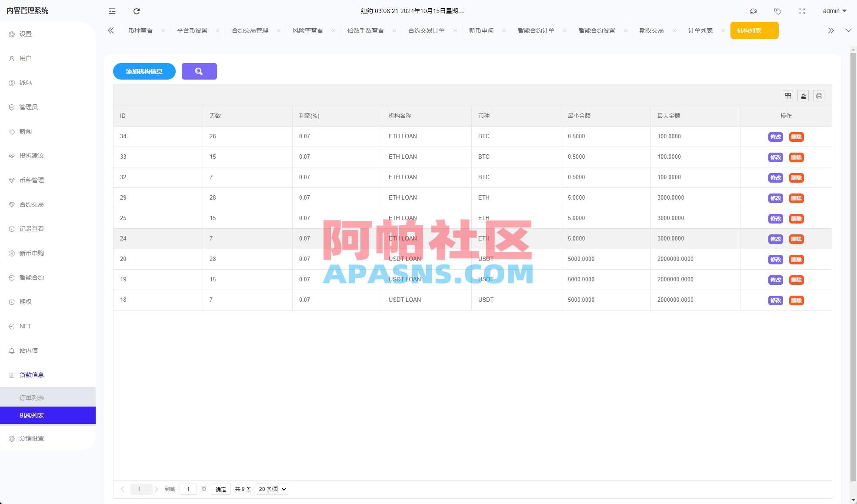Collapse the sidebar using the indent icon
The image size is (857, 504).
pyautogui.click(x=112, y=11)
